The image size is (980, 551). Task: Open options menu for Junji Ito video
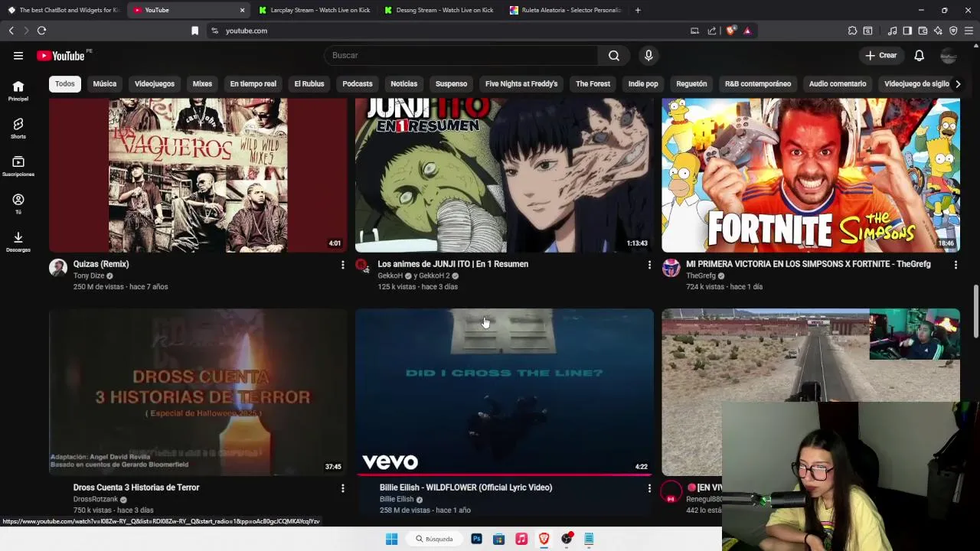pyautogui.click(x=649, y=265)
